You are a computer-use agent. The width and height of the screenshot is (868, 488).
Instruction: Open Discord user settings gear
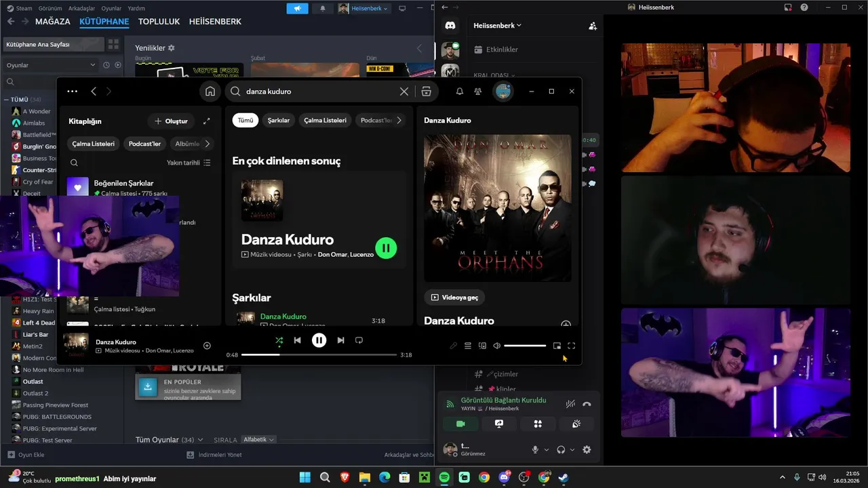point(587,449)
